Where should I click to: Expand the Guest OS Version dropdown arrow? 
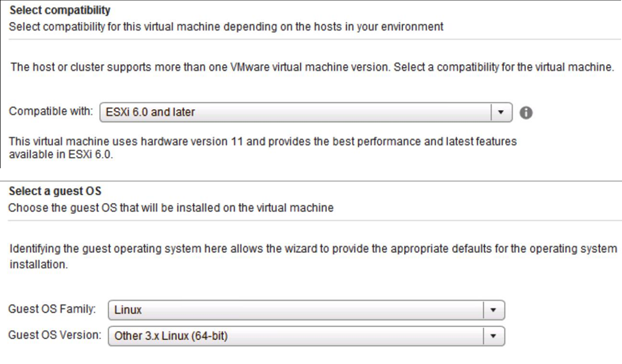tap(494, 336)
